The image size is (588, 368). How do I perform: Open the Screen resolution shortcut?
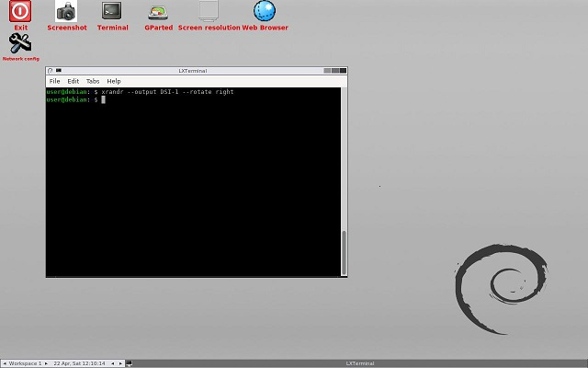pos(209,12)
